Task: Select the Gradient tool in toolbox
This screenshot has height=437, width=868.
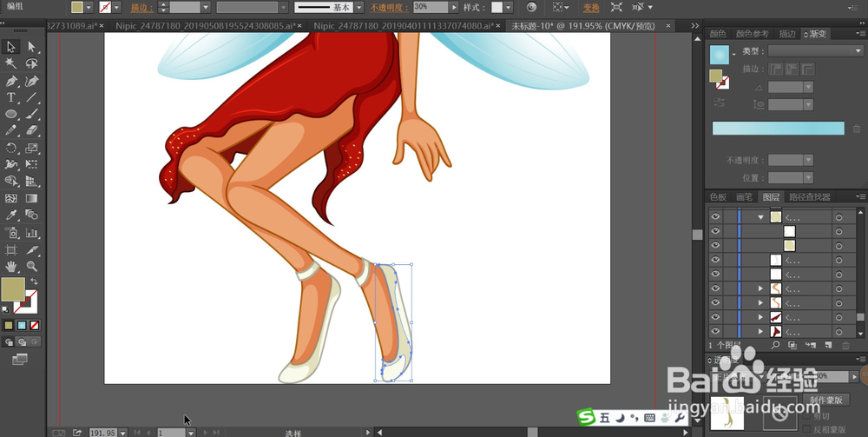Action: [x=31, y=198]
